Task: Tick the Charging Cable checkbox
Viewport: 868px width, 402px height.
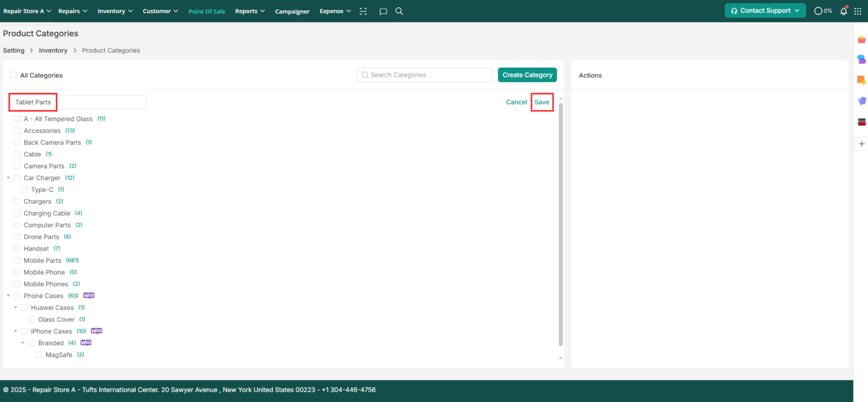Action: tap(17, 213)
